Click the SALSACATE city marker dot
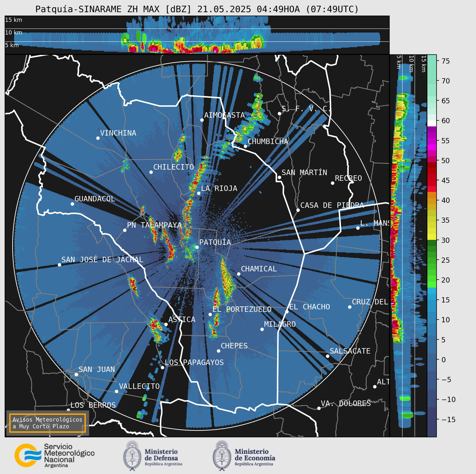Viewport: 476px width, 474px height. [328, 356]
